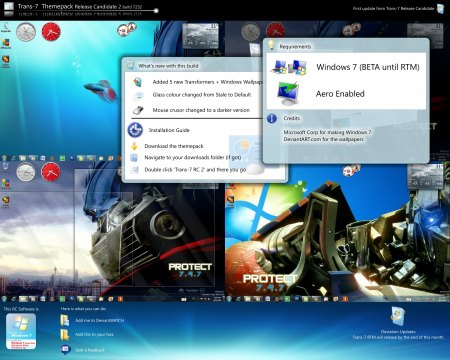Open the Recycle Bin on the skyline desktop
450x360 pixels.
[x=6, y=166]
